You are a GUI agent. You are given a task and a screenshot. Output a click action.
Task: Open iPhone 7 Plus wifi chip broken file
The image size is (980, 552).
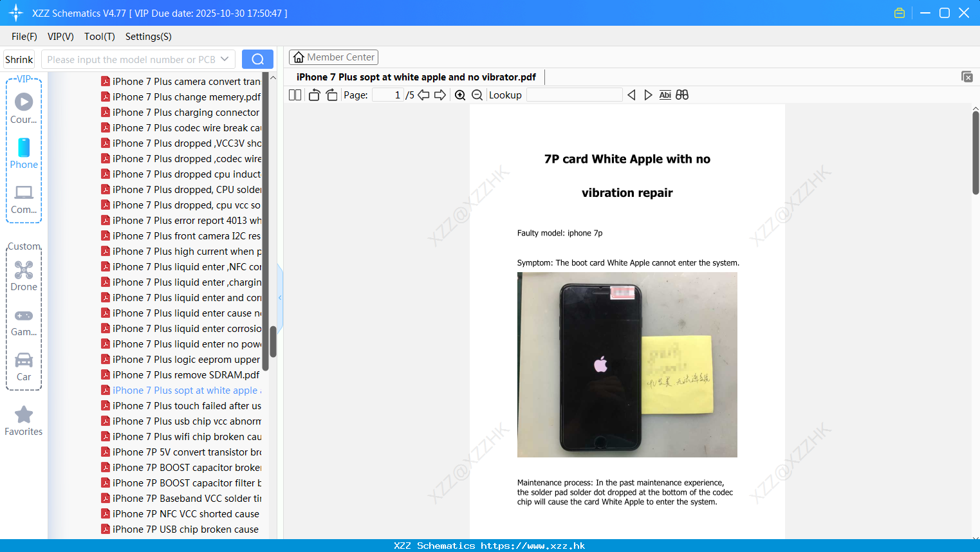tap(181, 437)
